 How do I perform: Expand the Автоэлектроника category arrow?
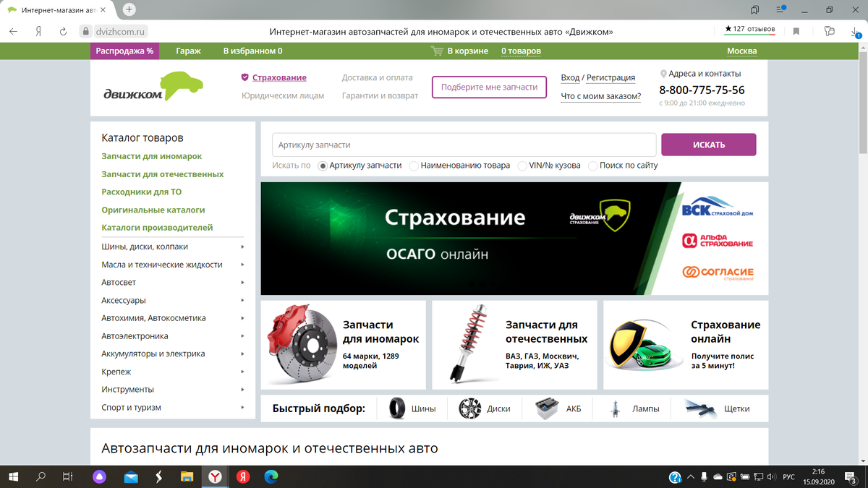242,336
